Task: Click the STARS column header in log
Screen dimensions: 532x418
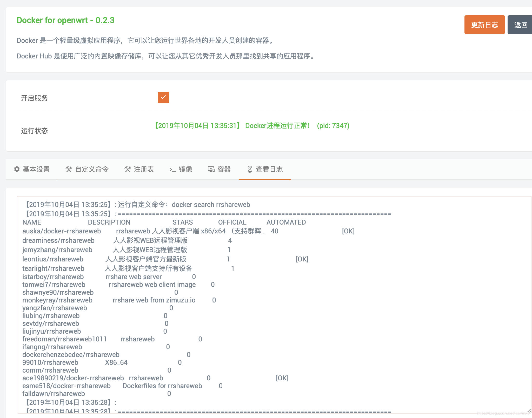Action: click(183, 222)
